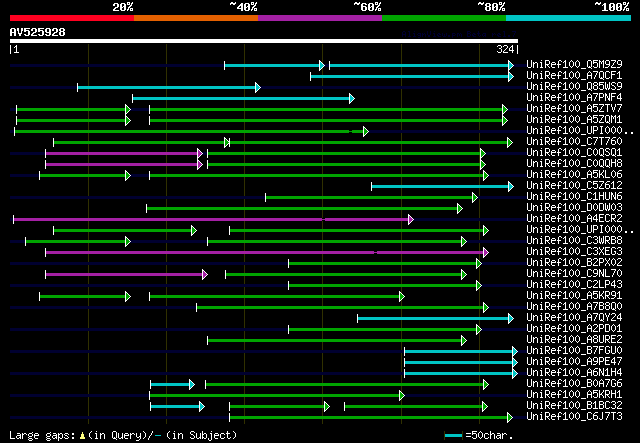The height and width of the screenshot is (443, 640).
Task: Choose the UniRef100_C7T760 entry
Action: click(x=574, y=142)
